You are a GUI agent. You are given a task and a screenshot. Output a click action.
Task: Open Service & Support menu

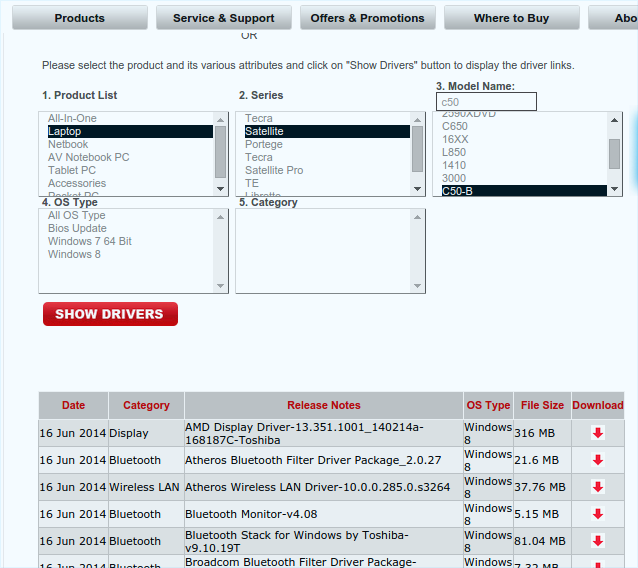tap(224, 18)
